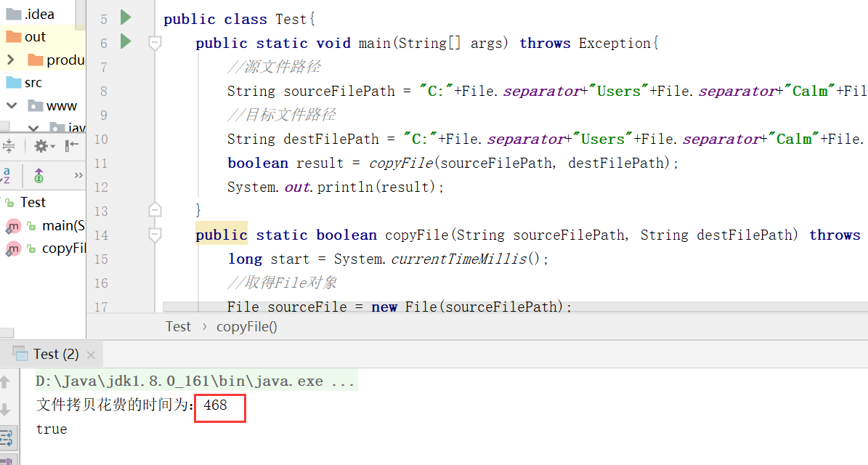Image resolution: width=868 pixels, height=465 pixels.
Task: Click Down the Stack Trace arrow
Action: (5, 410)
